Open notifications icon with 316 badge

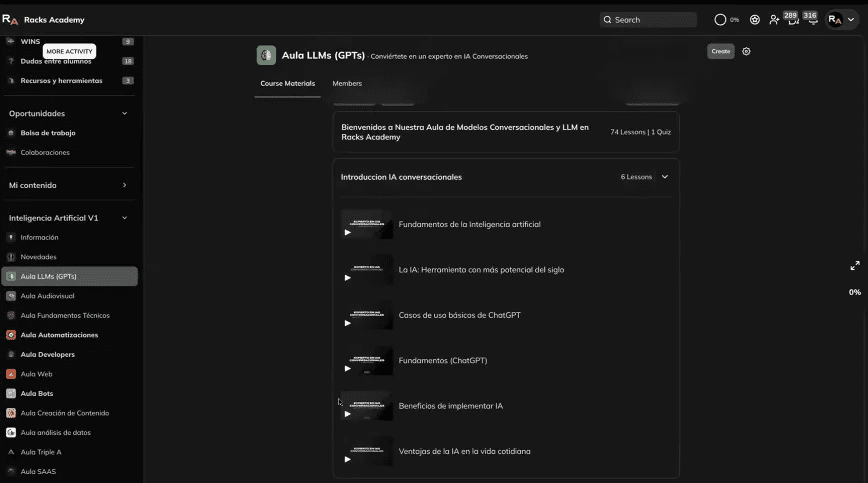click(x=810, y=19)
